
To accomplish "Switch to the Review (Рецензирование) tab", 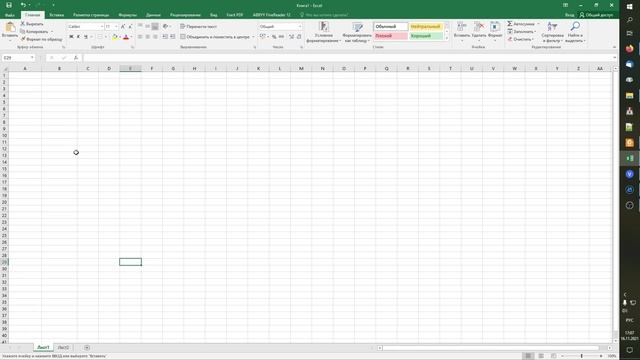I will 185,15.
